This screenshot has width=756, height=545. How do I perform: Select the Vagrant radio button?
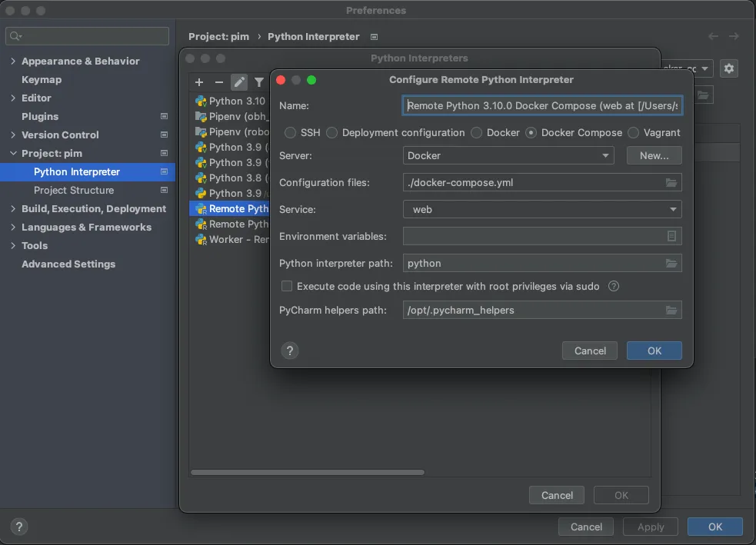pos(633,132)
